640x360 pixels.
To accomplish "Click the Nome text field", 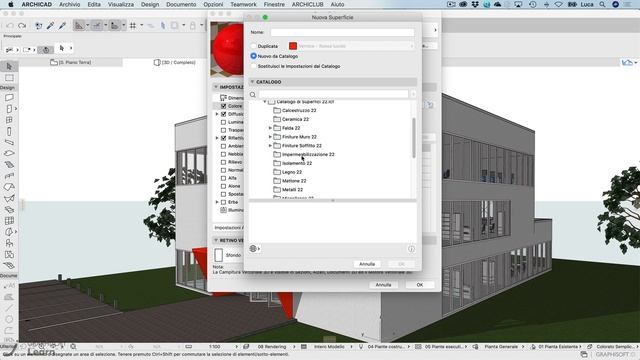I will [x=342, y=32].
